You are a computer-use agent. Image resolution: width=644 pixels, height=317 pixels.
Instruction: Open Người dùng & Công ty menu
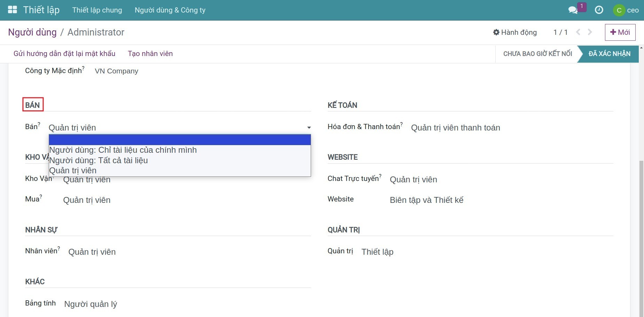(170, 10)
